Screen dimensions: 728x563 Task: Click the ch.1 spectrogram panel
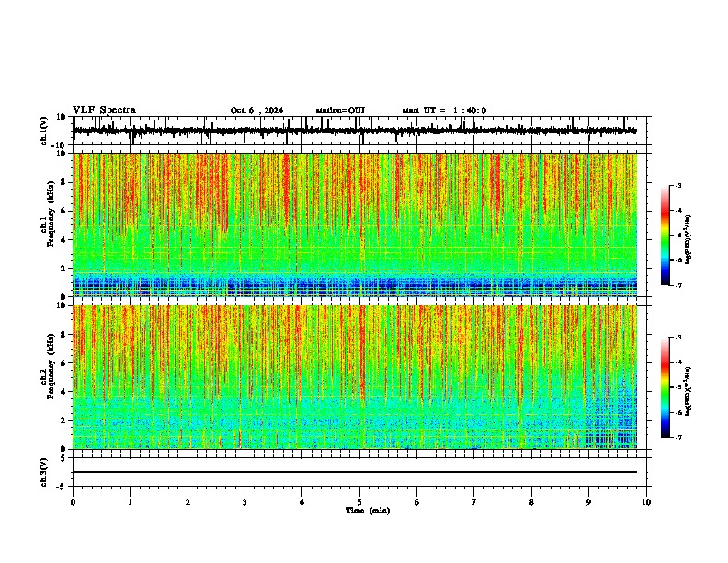[x=355, y=224]
